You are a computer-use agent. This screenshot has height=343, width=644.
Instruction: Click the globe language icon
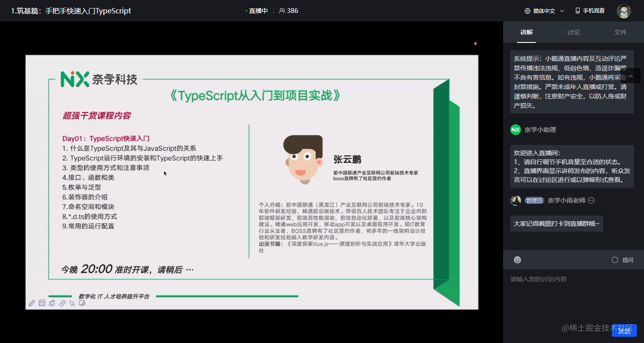tap(528, 11)
